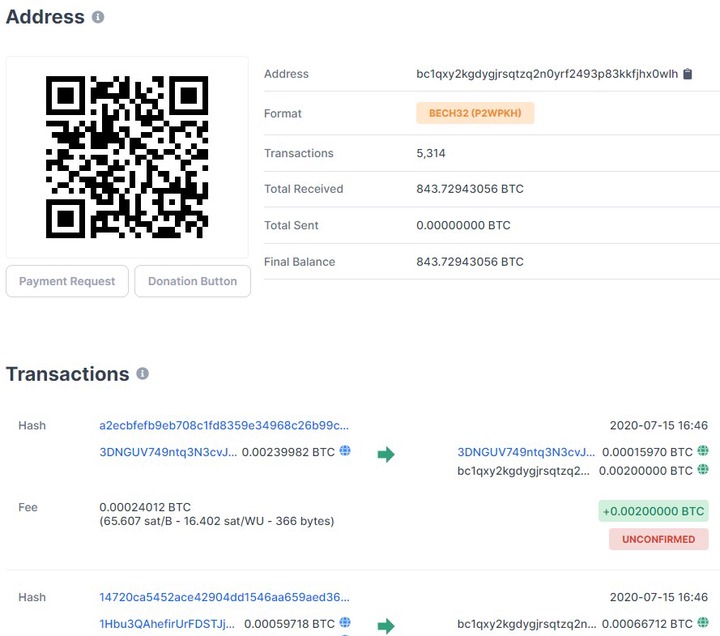This screenshot has width=720, height=636.
Task: Open the Payment Request button
Action: (x=67, y=281)
